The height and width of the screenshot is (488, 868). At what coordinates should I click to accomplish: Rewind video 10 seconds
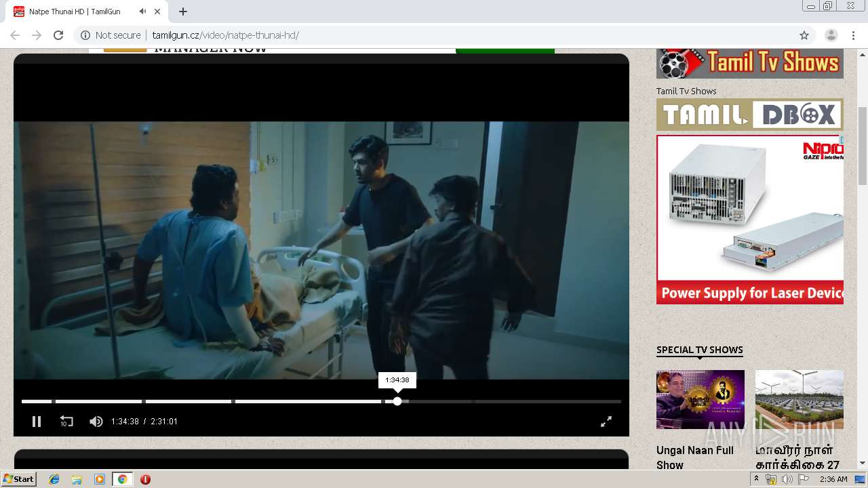(66, 422)
